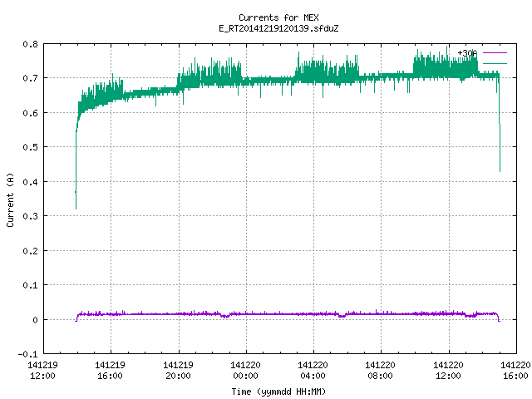Click the x-axis tick '141219 16:00'
Viewport: 532px width, 399px height.
110,371
